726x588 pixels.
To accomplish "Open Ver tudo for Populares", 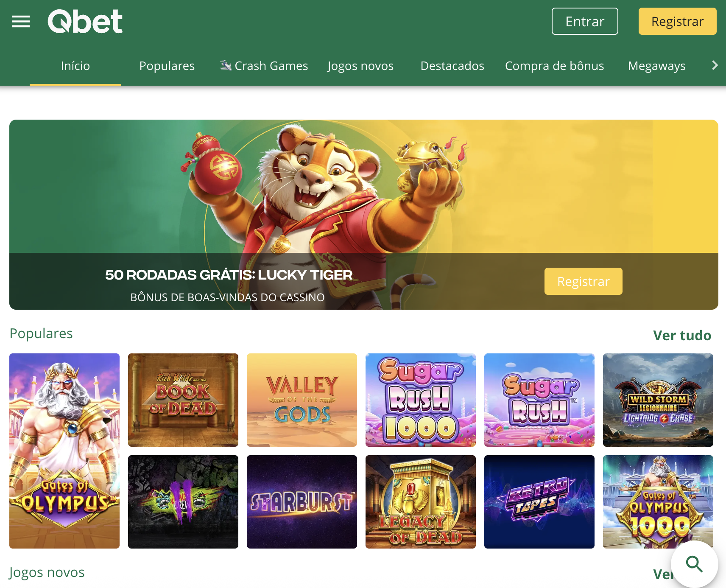I will (682, 335).
